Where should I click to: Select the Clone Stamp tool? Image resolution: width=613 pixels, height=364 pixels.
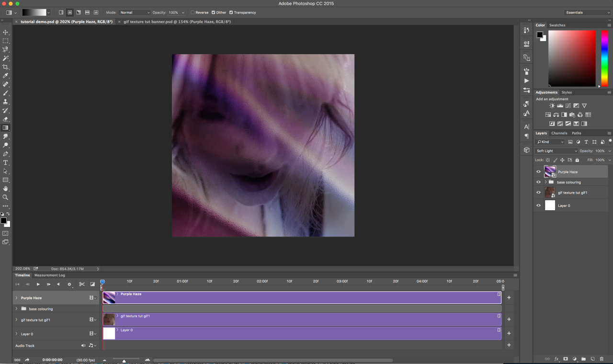point(6,102)
